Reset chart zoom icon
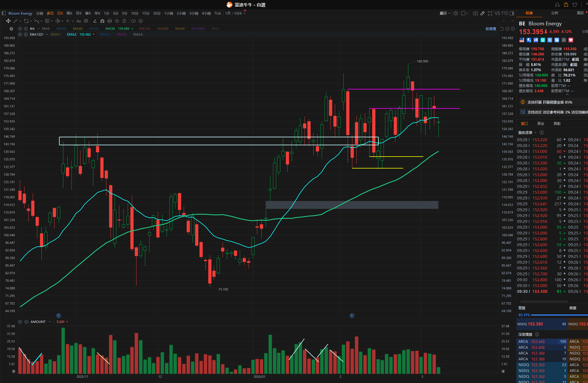This screenshot has width=588, height=383. pos(502,29)
